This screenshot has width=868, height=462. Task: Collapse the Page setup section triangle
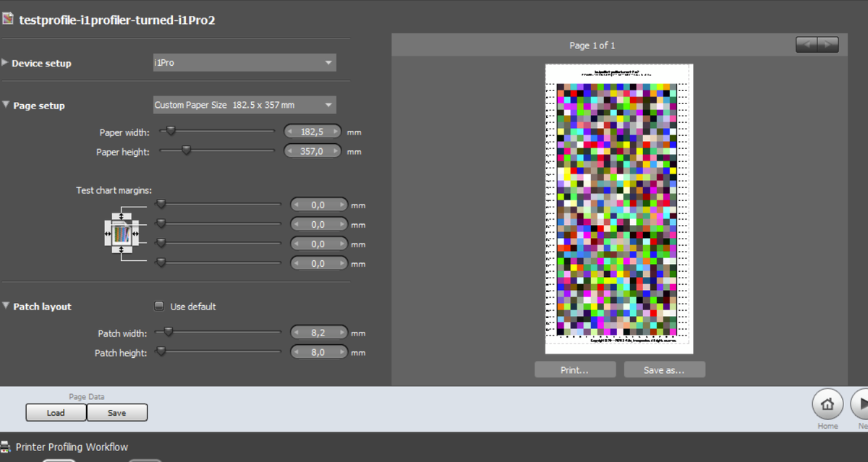point(6,105)
